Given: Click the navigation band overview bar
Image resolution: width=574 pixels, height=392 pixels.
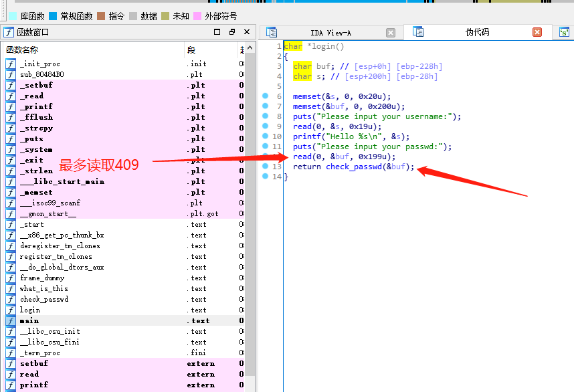Looking at the screenshot, I should (x=293, y=1).
